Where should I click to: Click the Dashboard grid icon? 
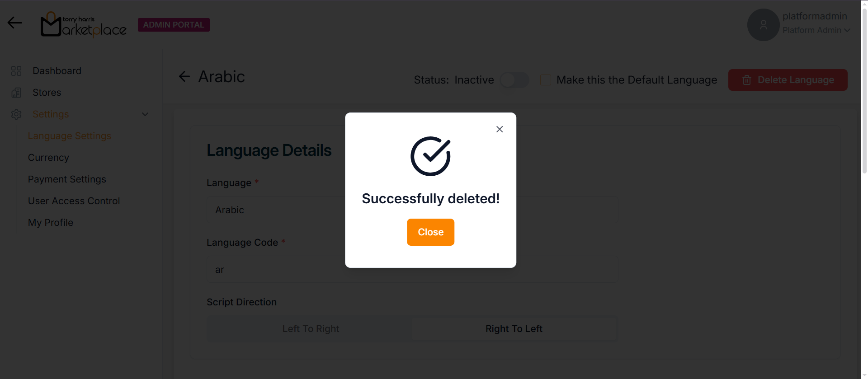[x=16, y=71]
